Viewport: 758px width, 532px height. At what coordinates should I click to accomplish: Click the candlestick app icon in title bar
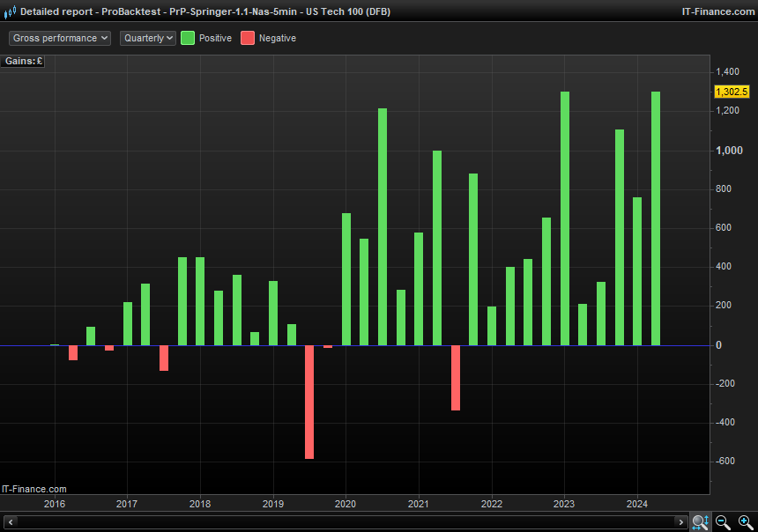point(10,11)
